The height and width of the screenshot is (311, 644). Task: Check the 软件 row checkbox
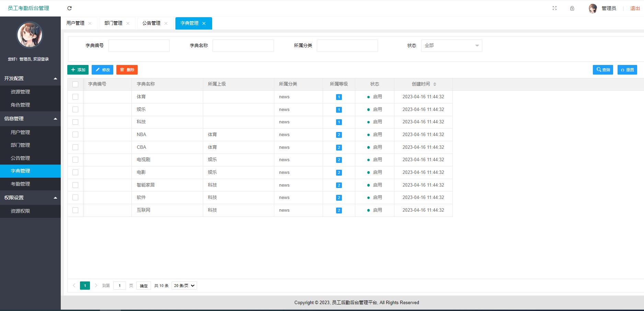tap(76, 198)
